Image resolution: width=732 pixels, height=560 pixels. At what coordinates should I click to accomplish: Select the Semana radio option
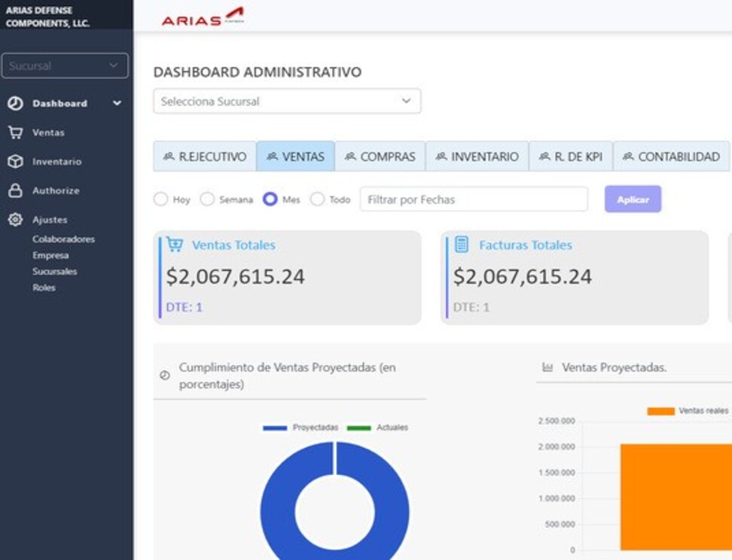click(x=207, y=199)
